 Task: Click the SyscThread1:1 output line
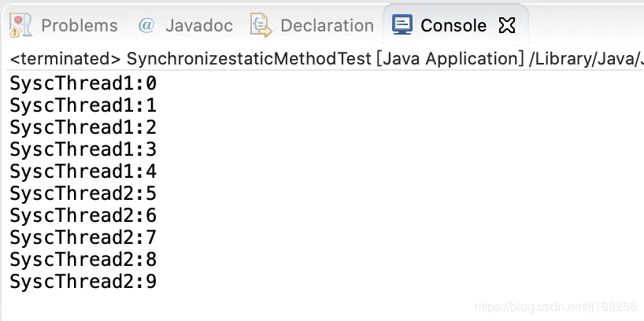coord(83,106)
